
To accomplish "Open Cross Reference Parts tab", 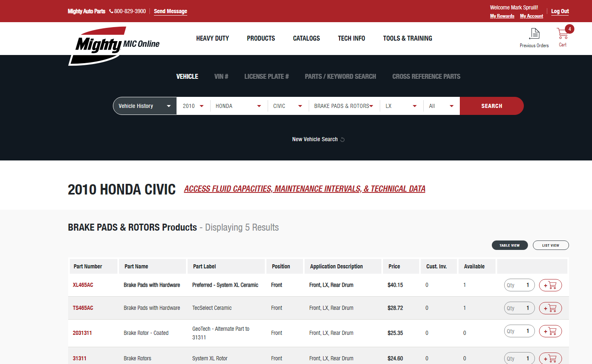I will 426,77.
